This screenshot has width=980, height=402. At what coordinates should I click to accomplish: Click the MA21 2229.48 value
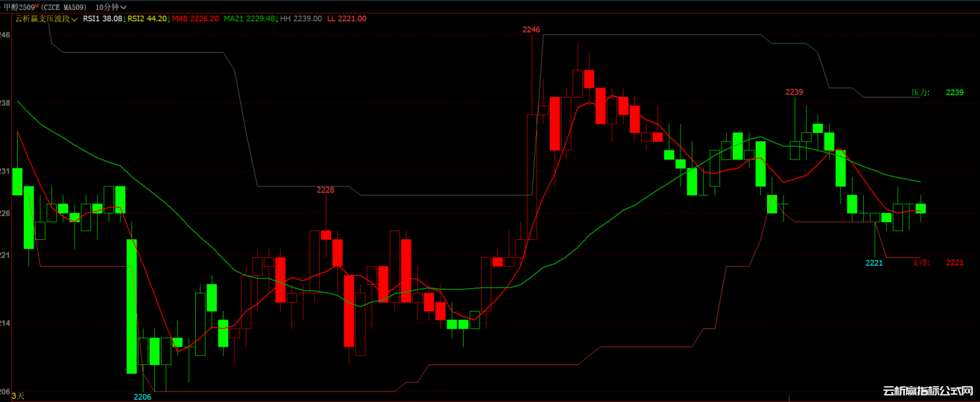[249, 18]
